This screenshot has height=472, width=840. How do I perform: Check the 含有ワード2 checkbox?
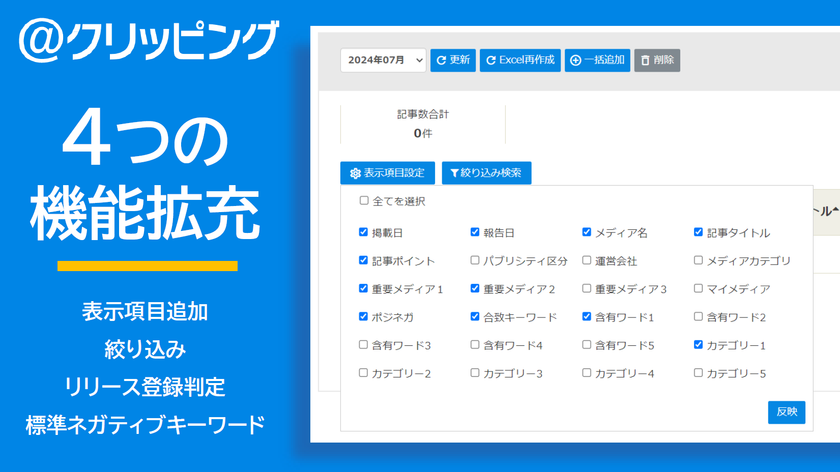point(698,317)
